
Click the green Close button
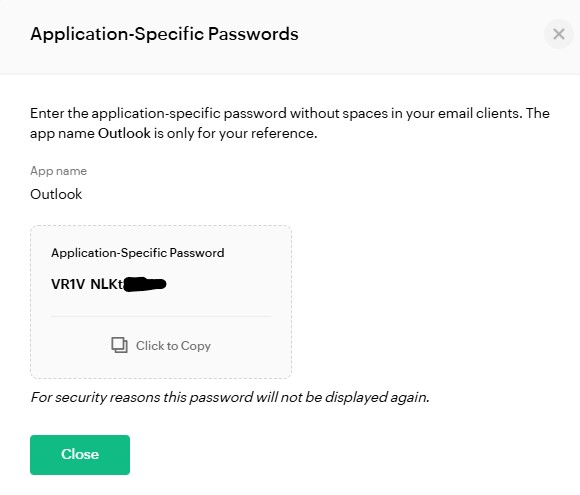point(80,455)
